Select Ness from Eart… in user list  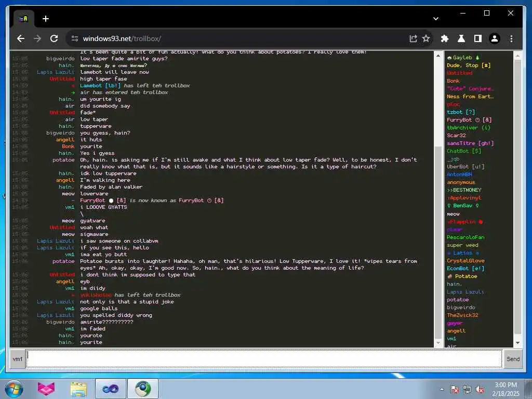[470, 96]
